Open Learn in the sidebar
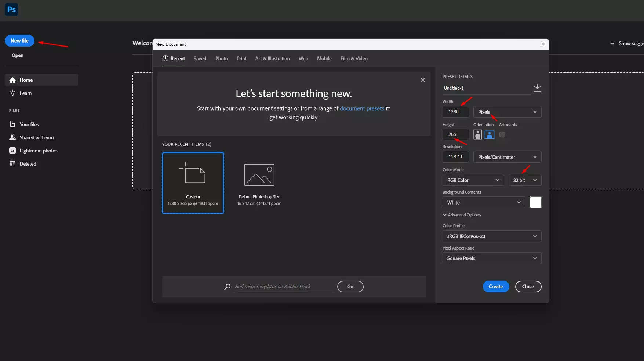This screenshot has width=644, height=361. tap(41, 93)
